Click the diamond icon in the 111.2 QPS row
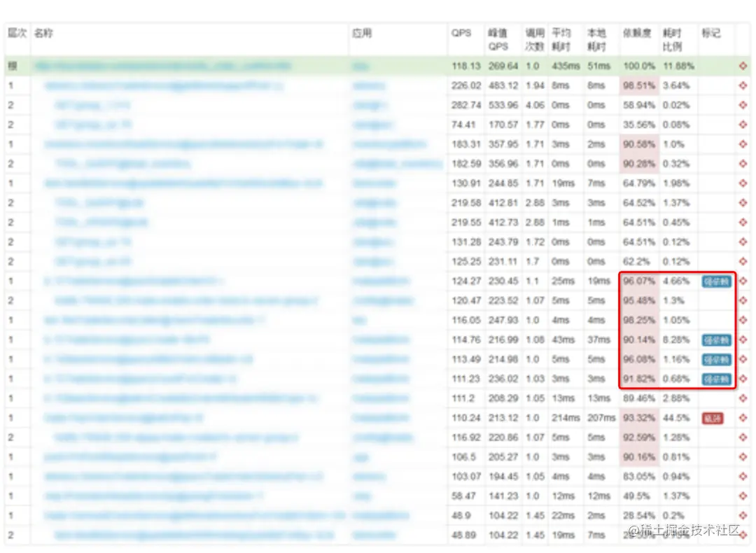Screen dimensions: 756x553 click(x=743, y=398)
